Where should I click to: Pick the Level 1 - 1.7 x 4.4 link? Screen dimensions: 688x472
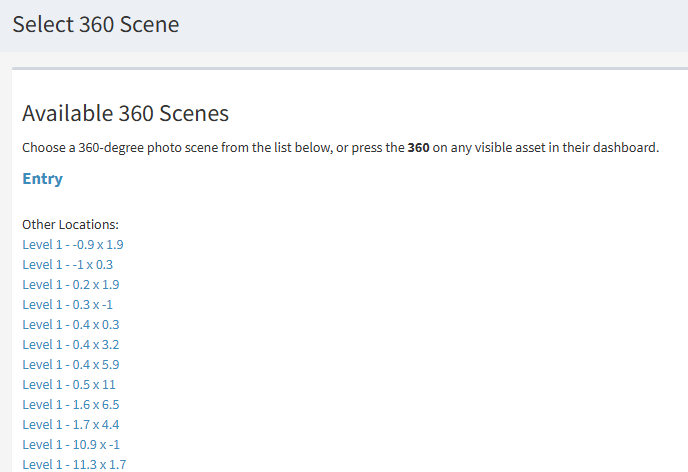[x=70, y=424]
